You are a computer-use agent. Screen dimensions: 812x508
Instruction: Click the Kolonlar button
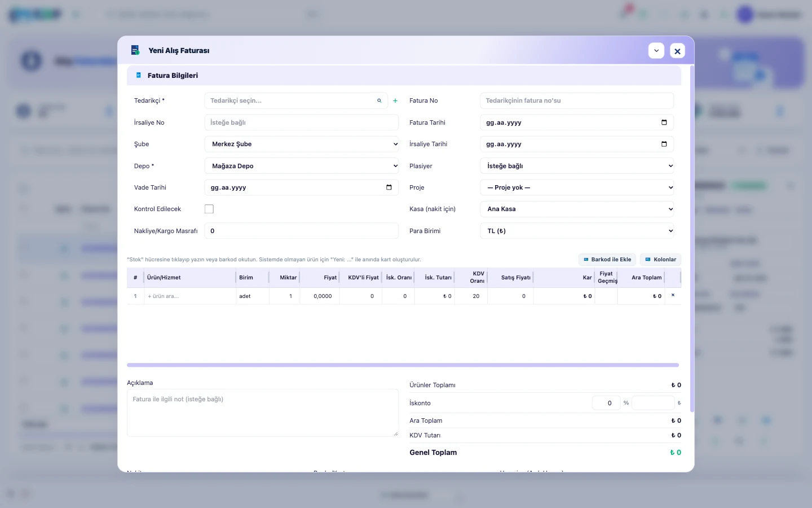660,260
